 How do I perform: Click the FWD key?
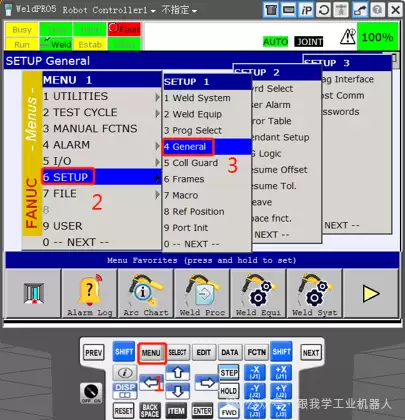[229, 411]
